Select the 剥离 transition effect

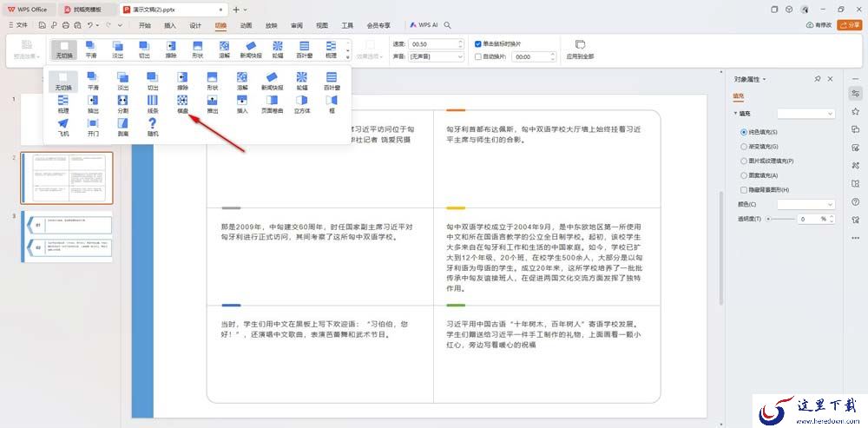click(123, 127)
